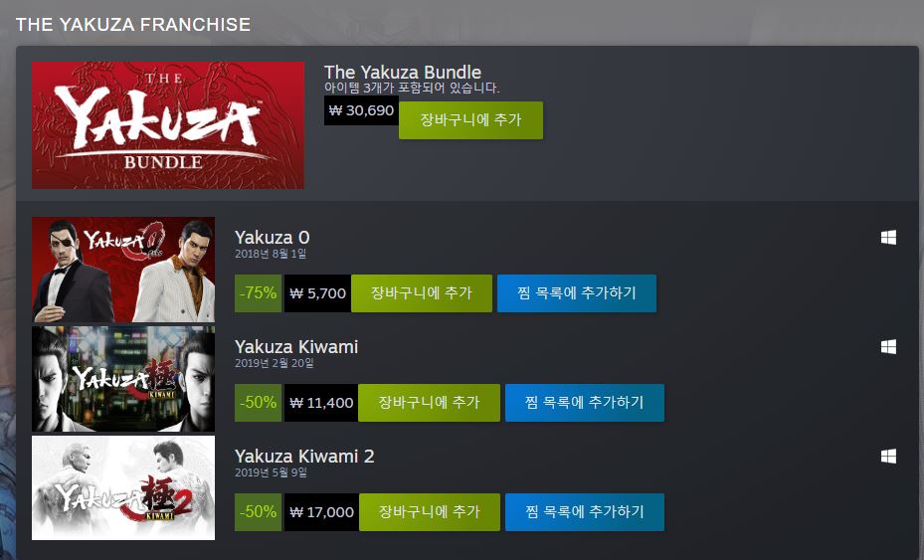Click Windows platform icon for Yakuza 0

(888, 238)
